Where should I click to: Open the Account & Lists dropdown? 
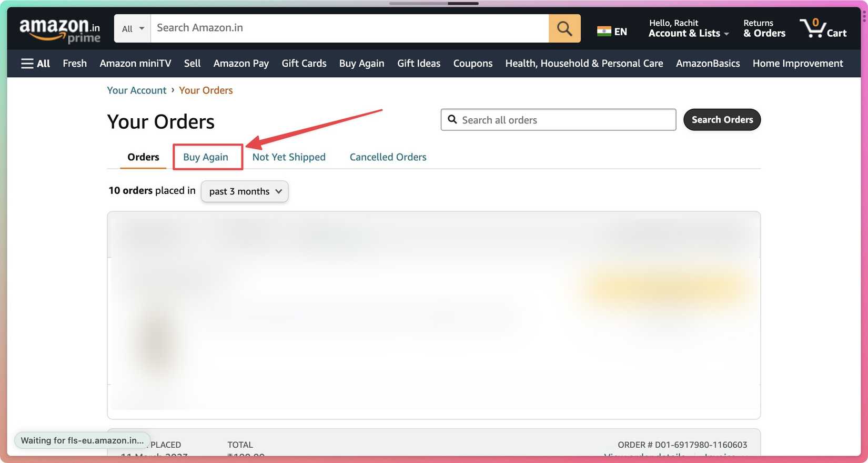tap(688, 28)
